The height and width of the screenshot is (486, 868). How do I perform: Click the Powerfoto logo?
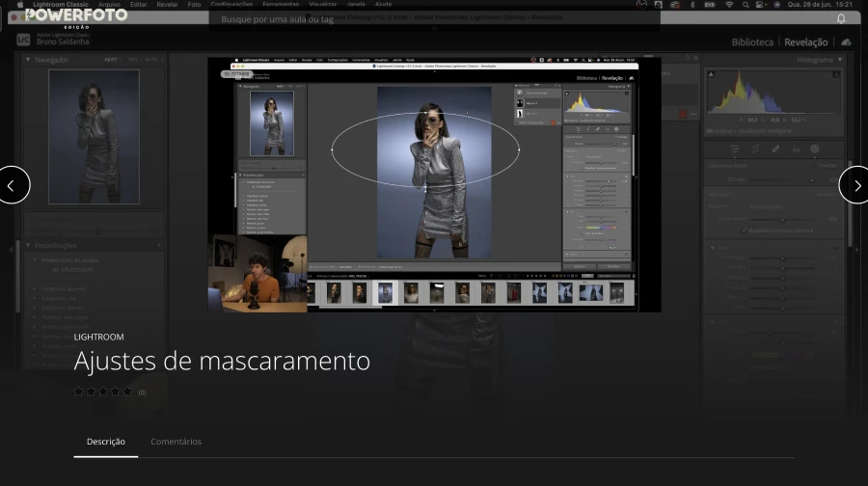click(x=76, y=17)
